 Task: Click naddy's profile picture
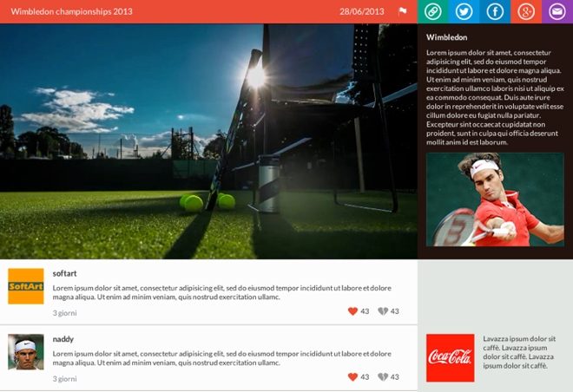pyautogui.click(x=26, y=352)
